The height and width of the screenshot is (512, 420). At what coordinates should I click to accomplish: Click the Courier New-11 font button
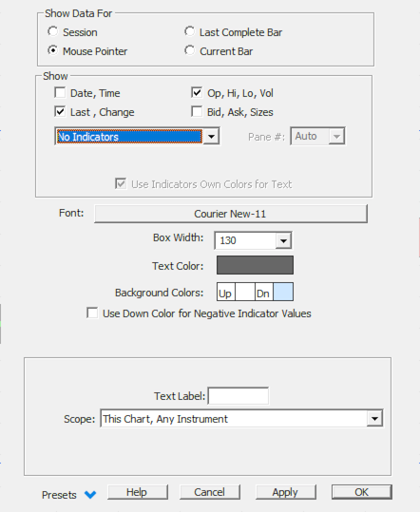231,214
